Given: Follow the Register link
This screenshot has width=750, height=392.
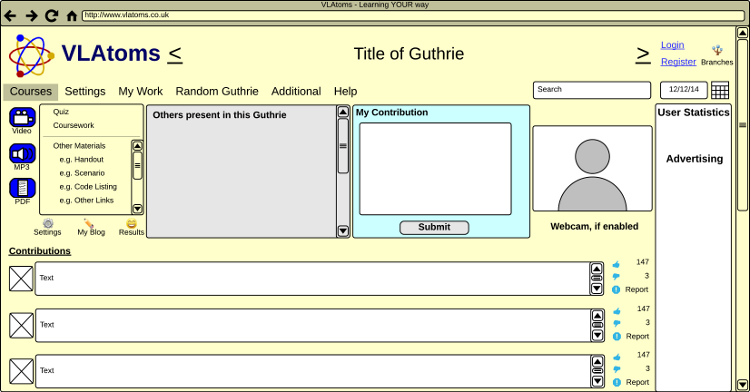Looking at the screenshot, I should point(678,62).
